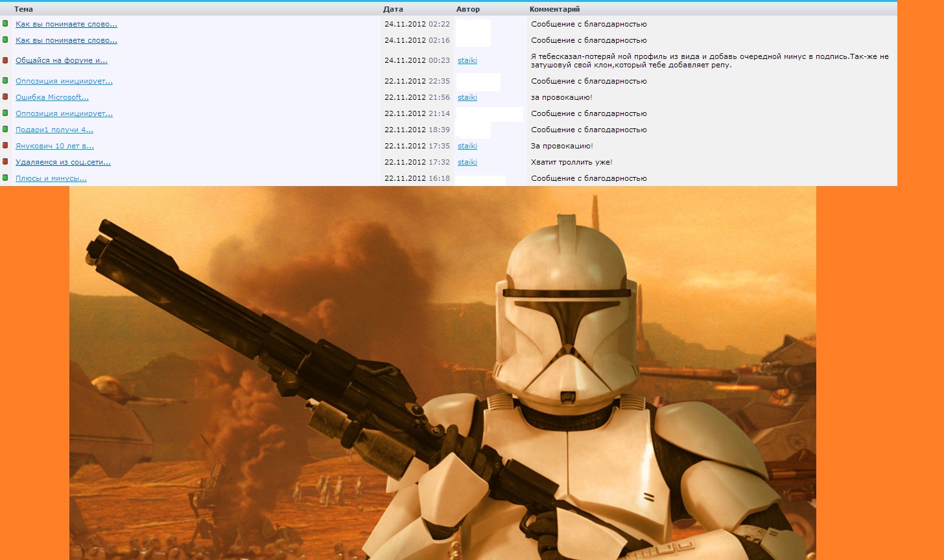Viewport: 944px width, 560px height.
Task: Click red icon beside 'Общайся на форуме и...'
Action: pos(5,60)
